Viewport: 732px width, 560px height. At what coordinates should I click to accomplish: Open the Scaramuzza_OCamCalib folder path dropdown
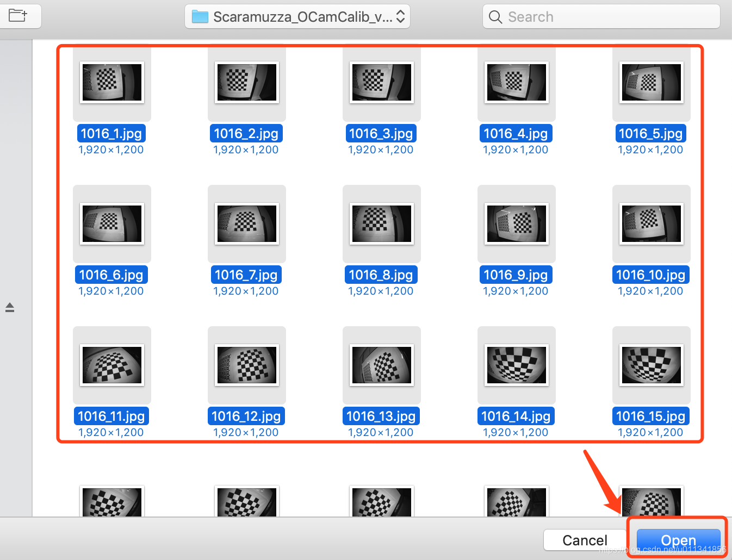pos(297,16)
